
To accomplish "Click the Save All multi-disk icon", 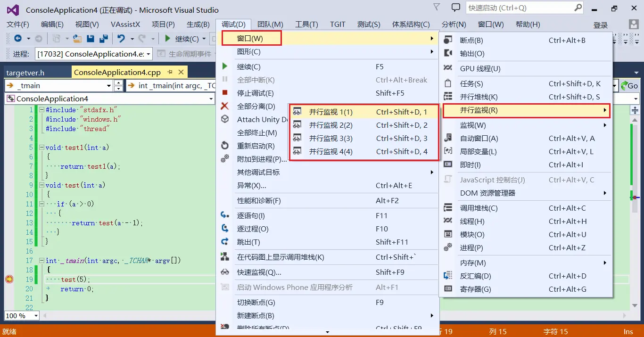I will click(103, 39).
